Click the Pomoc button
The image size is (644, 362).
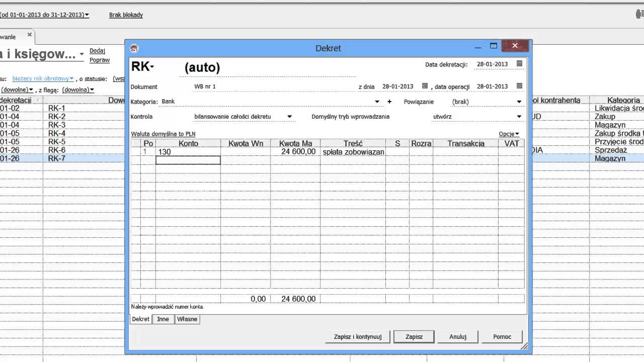(x=502, y=337)
